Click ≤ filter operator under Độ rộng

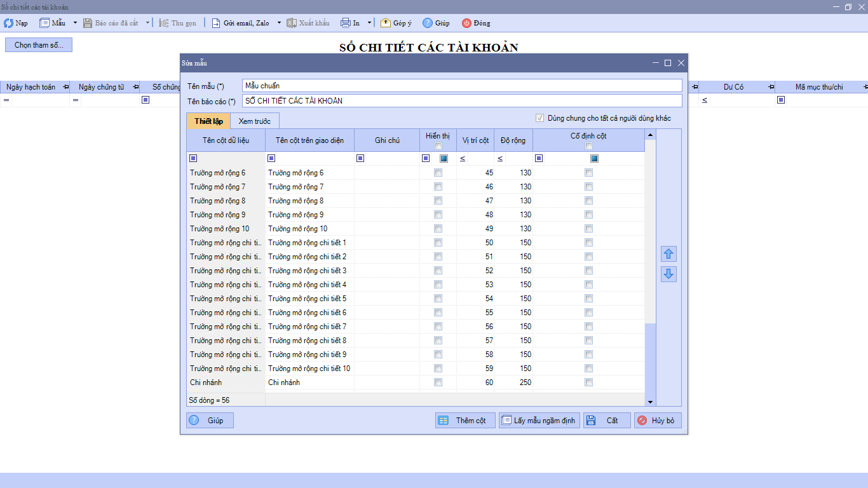500,158
